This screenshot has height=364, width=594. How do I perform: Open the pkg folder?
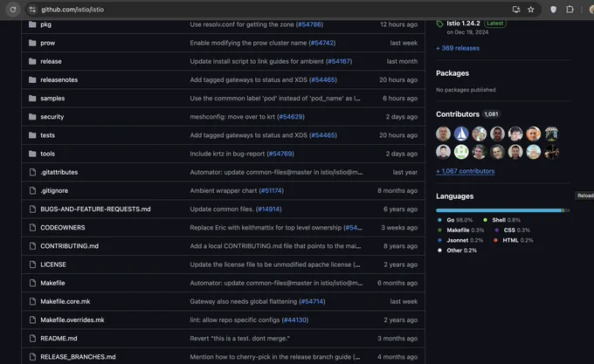pos(45,24)
